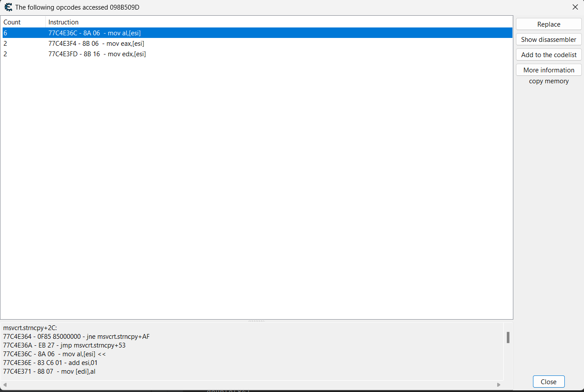The width and height of the screenshot is (584, 392).
Task: Click the left arrow of horizontal scrollbar
Action: 5,385
